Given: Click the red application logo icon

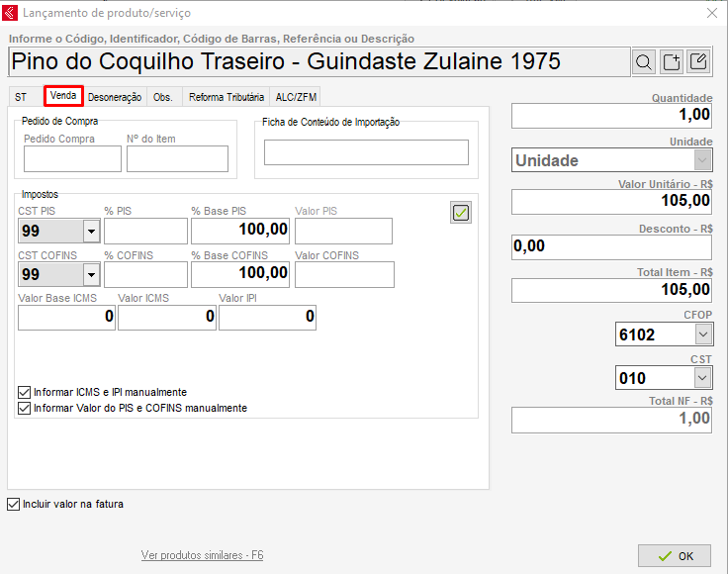Looking at the screenshot, I should coord(10,13).
